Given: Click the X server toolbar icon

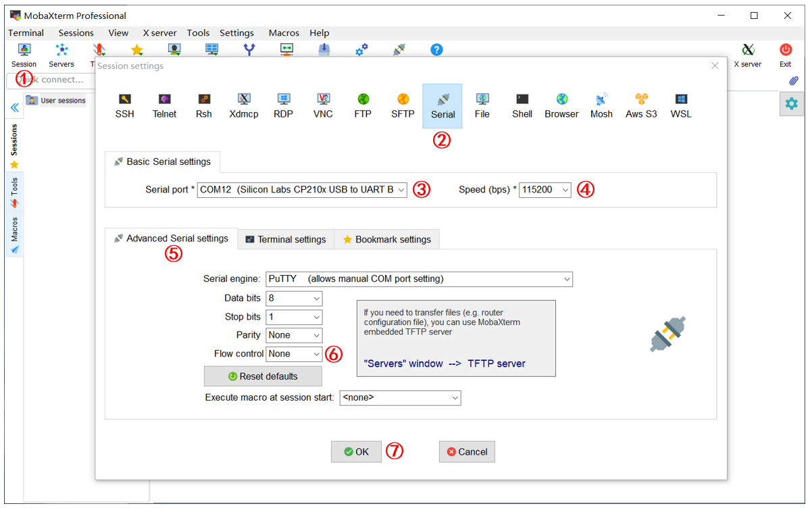Looking at the screenshot, I should pos(748,55).
